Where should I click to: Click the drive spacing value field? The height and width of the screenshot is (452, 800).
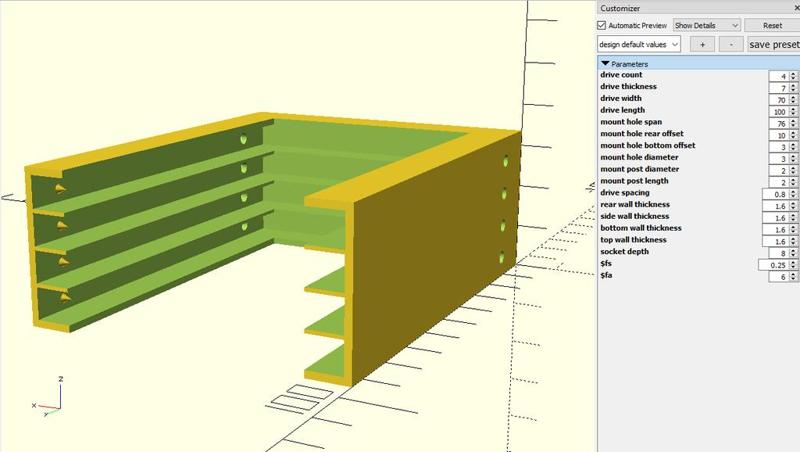click(x=776, y=194)
